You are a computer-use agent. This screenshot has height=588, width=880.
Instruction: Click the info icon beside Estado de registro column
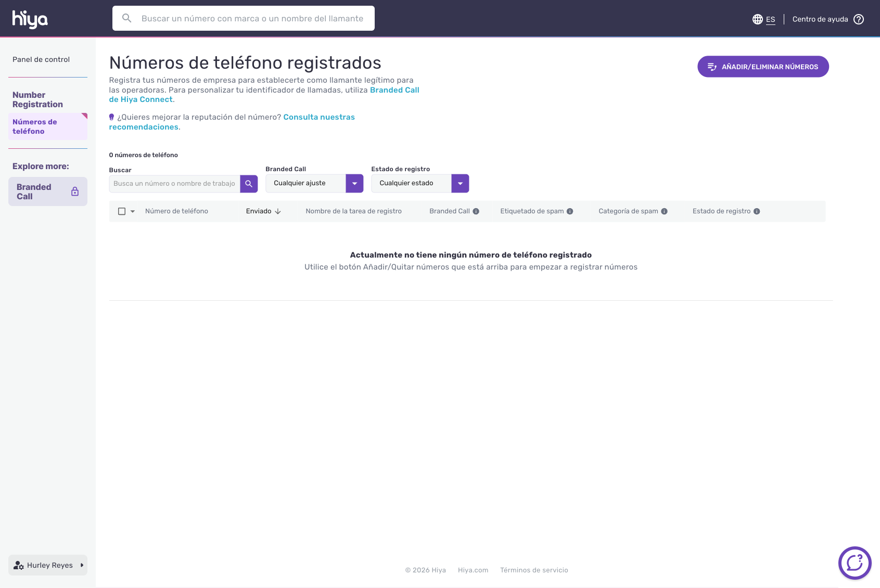pyautogui.click(x=757, y=211)
